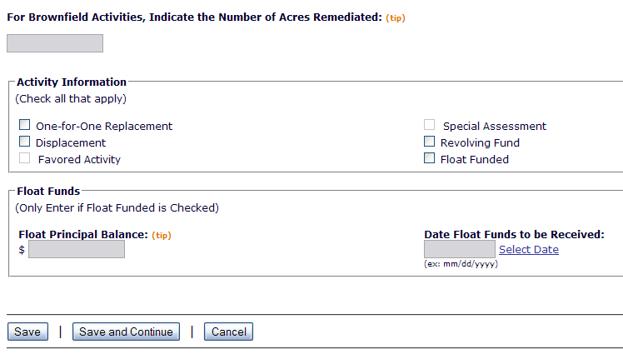Image resolution: width=623 pixels, height=364 pixels.
Task: Select the Float Funded checkbox
Action: 430,158
